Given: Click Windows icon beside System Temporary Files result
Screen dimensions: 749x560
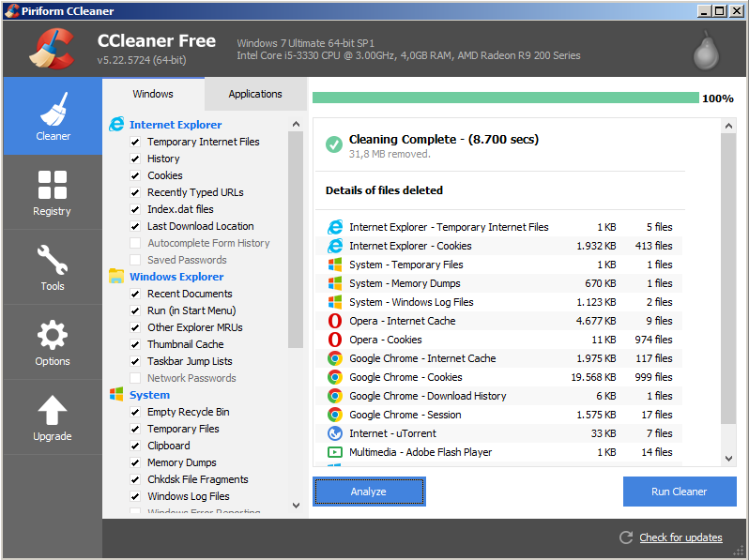Looking at the screenshot, I should pos(335,265).
